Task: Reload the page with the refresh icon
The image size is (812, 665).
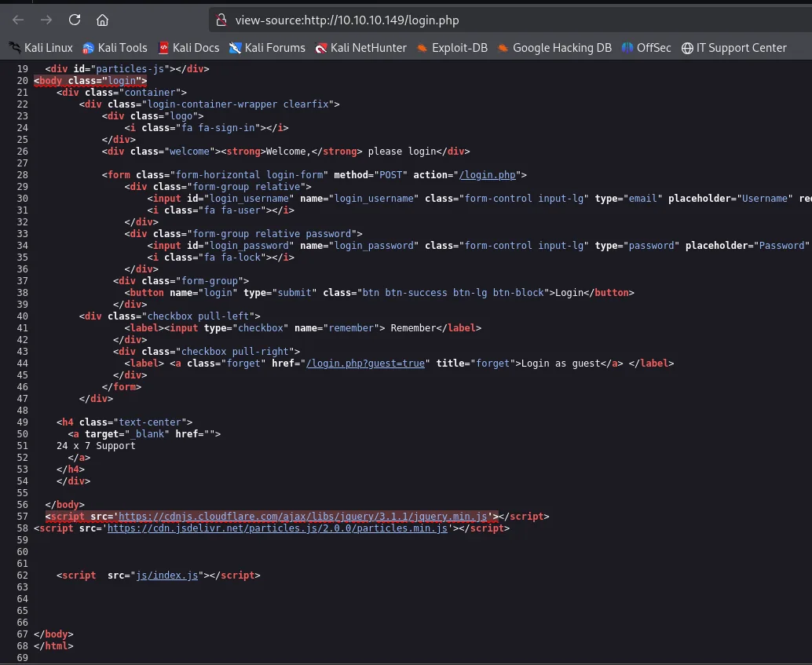Action: pos(75,20)
